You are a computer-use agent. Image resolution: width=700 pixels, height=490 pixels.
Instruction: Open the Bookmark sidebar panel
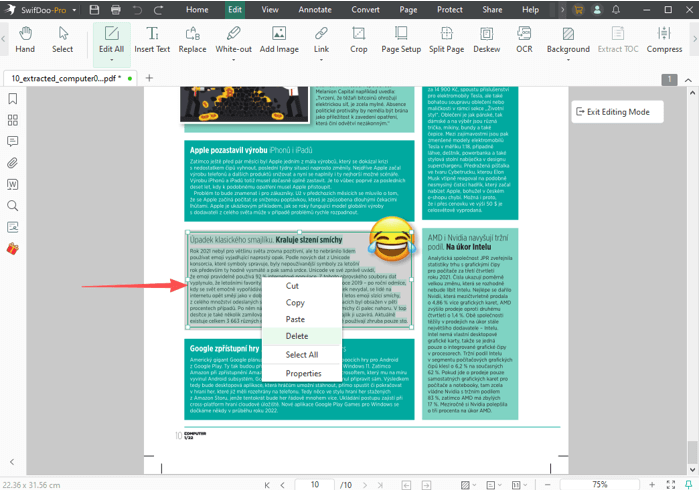point(12,99)
